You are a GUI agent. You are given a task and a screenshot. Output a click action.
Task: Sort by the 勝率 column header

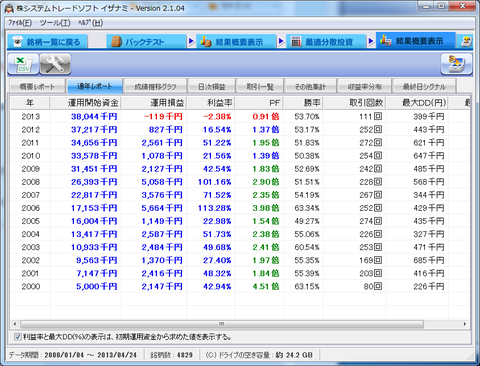(x=303, y=103)
